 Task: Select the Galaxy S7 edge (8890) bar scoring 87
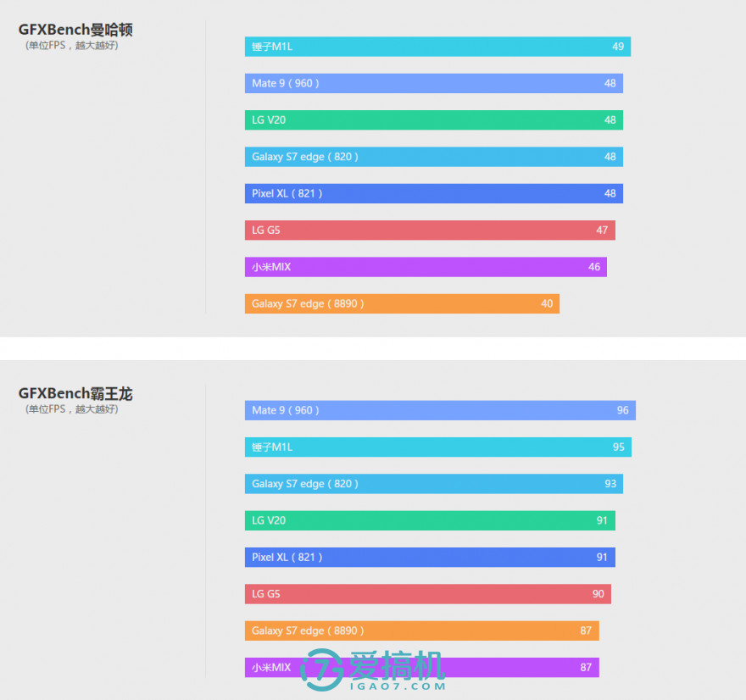(x=421, y=631)
